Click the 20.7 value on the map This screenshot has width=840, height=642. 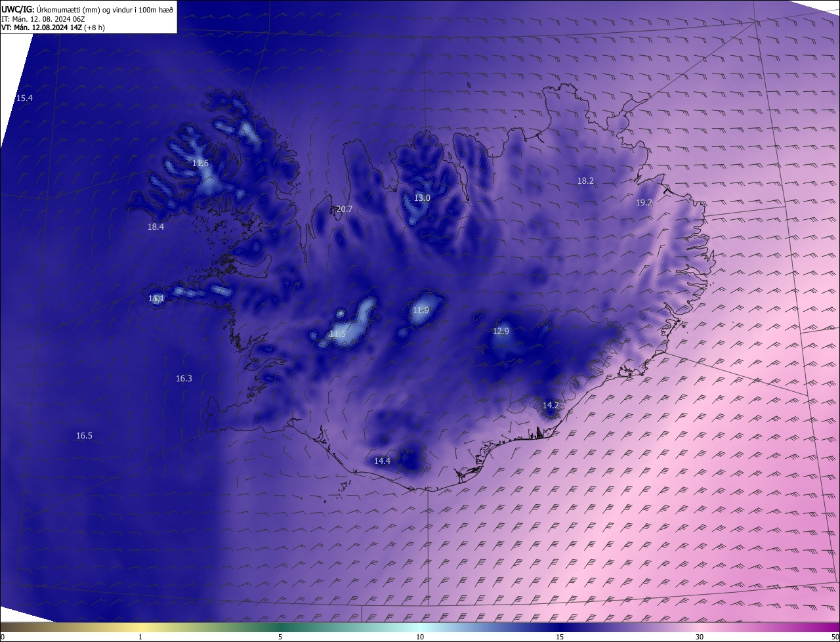click(345, 209)
